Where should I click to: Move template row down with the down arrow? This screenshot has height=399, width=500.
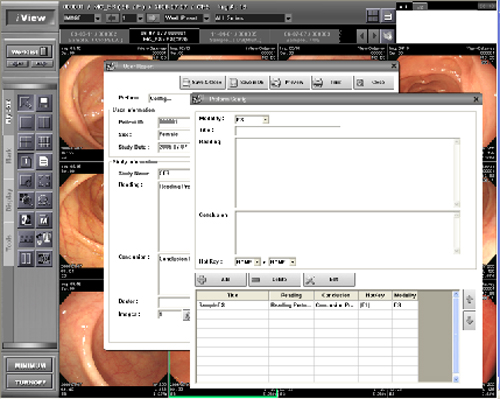click(x=469, y=321)
